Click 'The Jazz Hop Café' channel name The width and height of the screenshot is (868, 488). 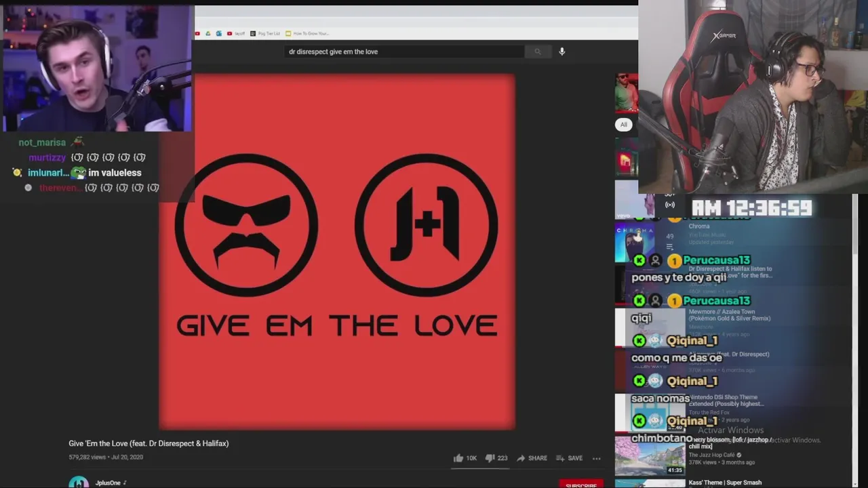713,455
